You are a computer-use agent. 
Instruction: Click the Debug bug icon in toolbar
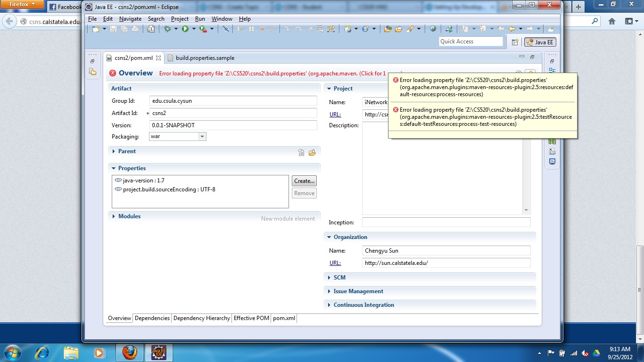point(167,29)
